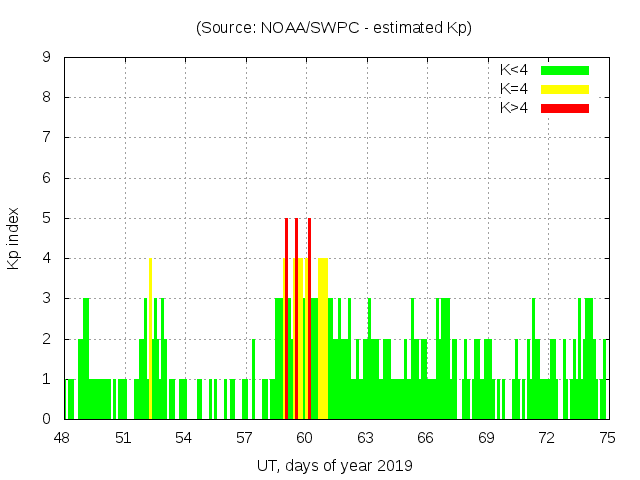Viewport: 640px width, 480px height.
Task: Select the K>4 legend text label
Action: (x=515, y=108)
